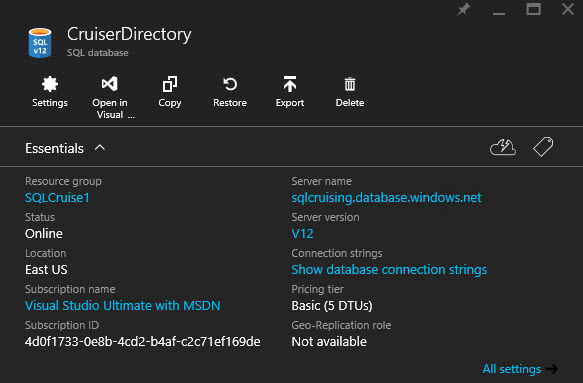Open the Settings gear icon
The image size is (583, 383).
point(50,84)
